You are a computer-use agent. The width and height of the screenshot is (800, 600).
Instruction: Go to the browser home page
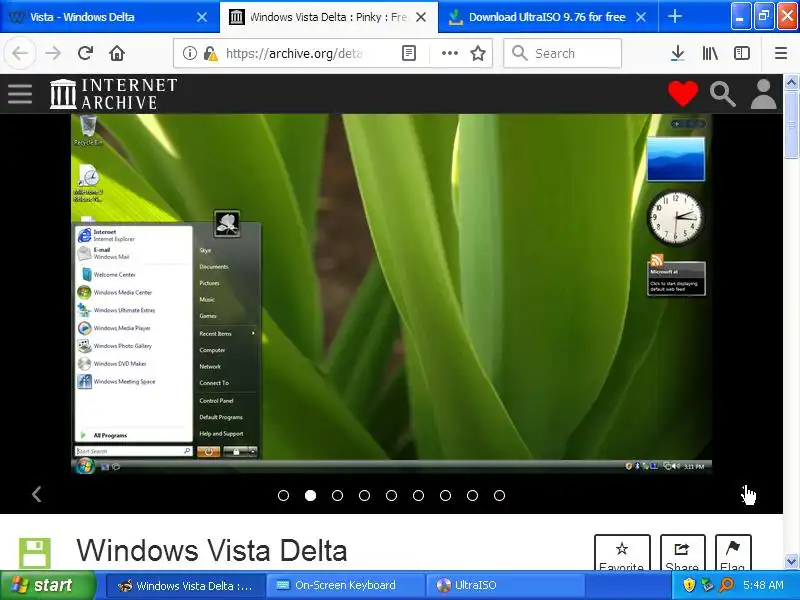117,53
